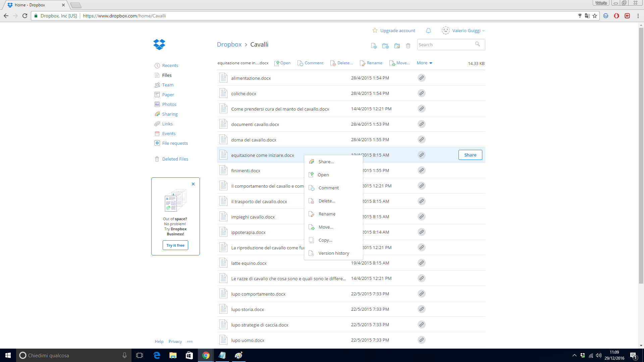Screen dimensions: 644x362
Task: Expand footer more options dots
Action: coord(190,342)
